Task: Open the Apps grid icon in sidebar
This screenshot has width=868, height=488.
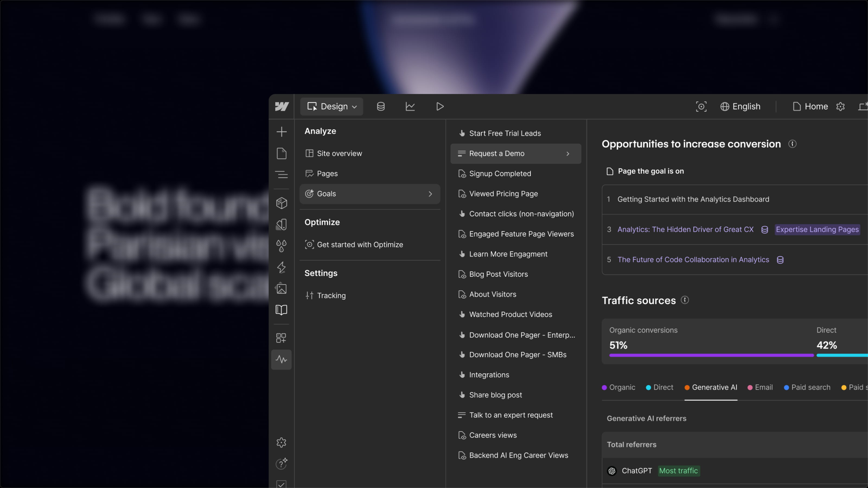Action: (x=281, y=338)
